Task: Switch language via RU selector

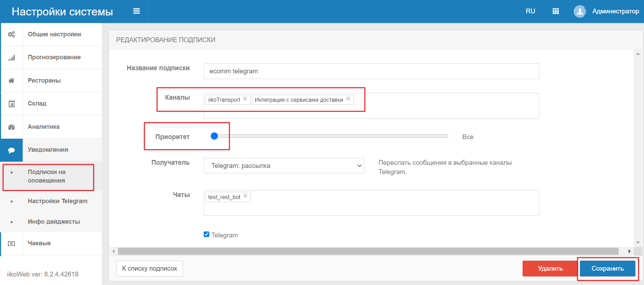Action: (x=530, y=11)
